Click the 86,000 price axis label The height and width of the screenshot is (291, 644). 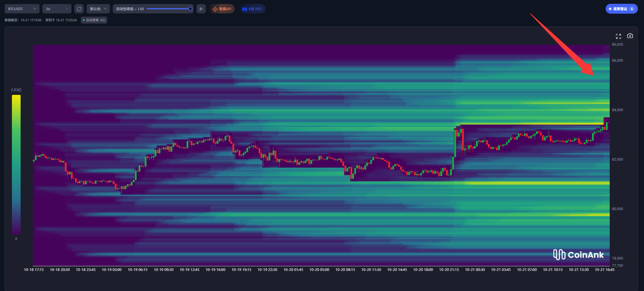[617, 61]
